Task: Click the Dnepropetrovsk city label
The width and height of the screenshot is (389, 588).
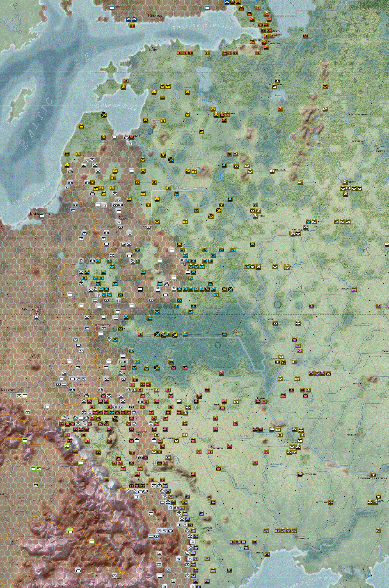Action: pos(372,478)
